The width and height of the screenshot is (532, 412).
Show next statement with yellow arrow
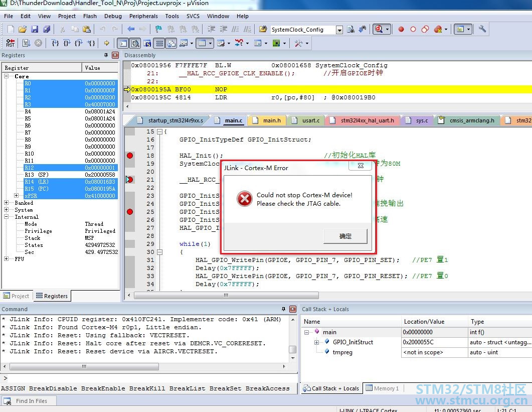click(106, 43)
